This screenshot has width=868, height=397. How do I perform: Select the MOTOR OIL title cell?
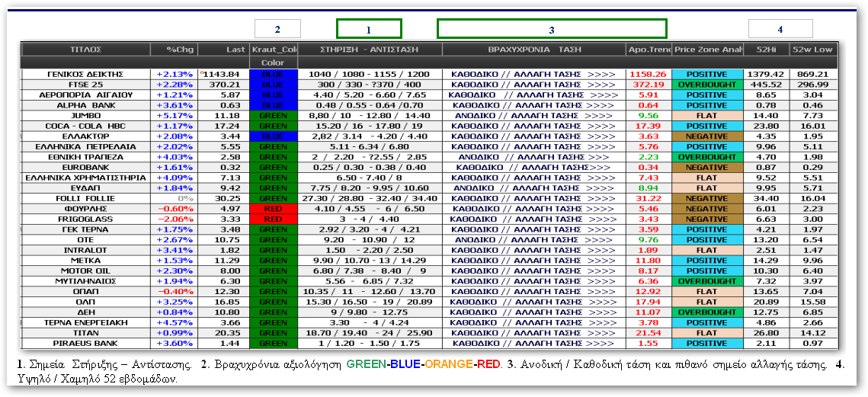pyautogui.click(x=86, y=271)
